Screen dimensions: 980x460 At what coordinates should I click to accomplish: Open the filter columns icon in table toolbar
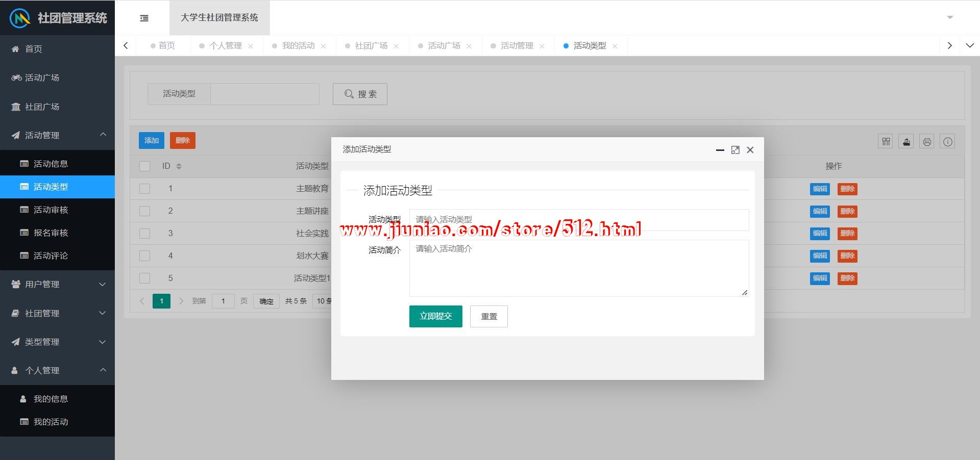pos(886,141)
